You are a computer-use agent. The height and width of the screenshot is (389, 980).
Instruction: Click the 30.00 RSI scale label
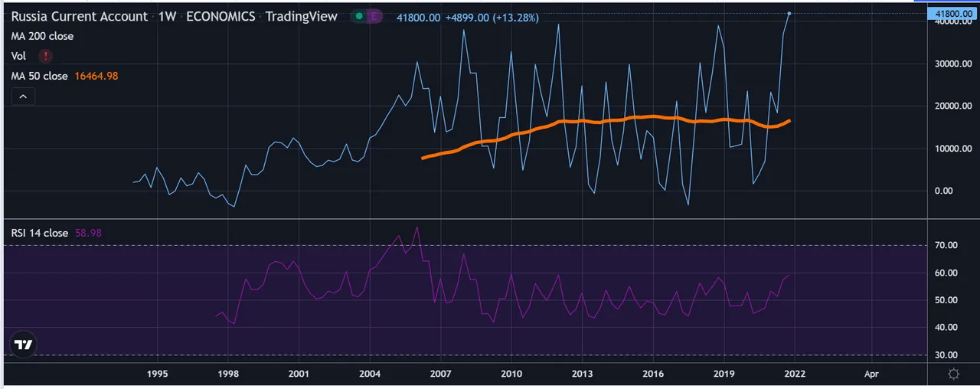click(945, 355)
